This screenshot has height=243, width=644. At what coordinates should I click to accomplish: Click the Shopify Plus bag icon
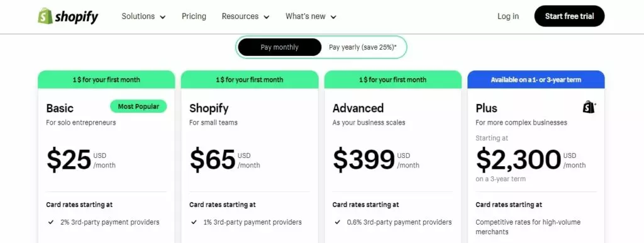tap(589, 107)
